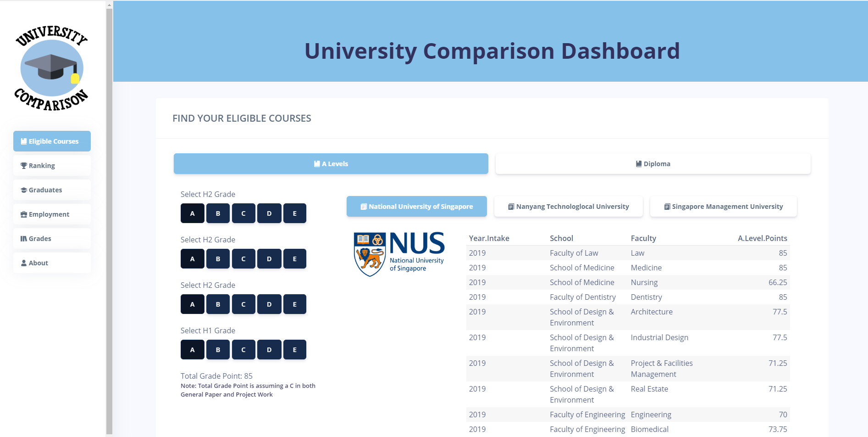
Task: Click the NUS logo image
Action: click(399, 254)
